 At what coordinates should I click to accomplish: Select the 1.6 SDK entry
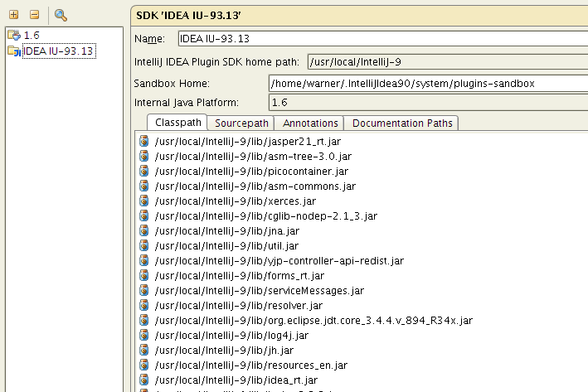[32, 36]
